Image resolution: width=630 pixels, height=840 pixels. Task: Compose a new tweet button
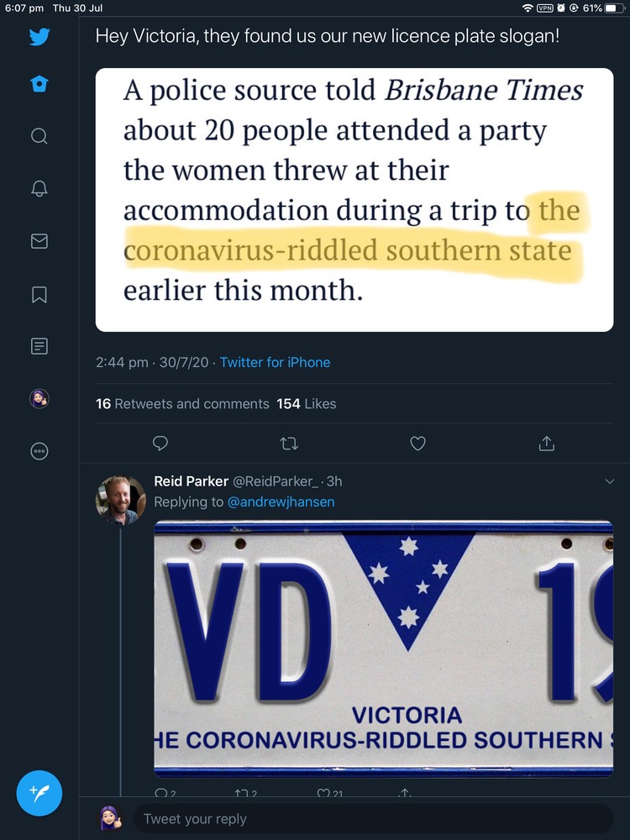click(x=39, y=793)
